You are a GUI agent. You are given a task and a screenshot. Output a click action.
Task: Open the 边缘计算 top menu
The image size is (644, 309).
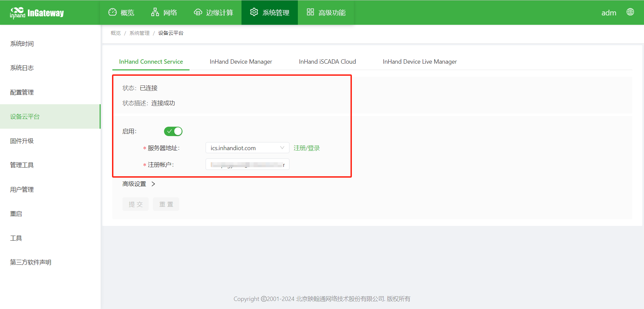point(213,12)
